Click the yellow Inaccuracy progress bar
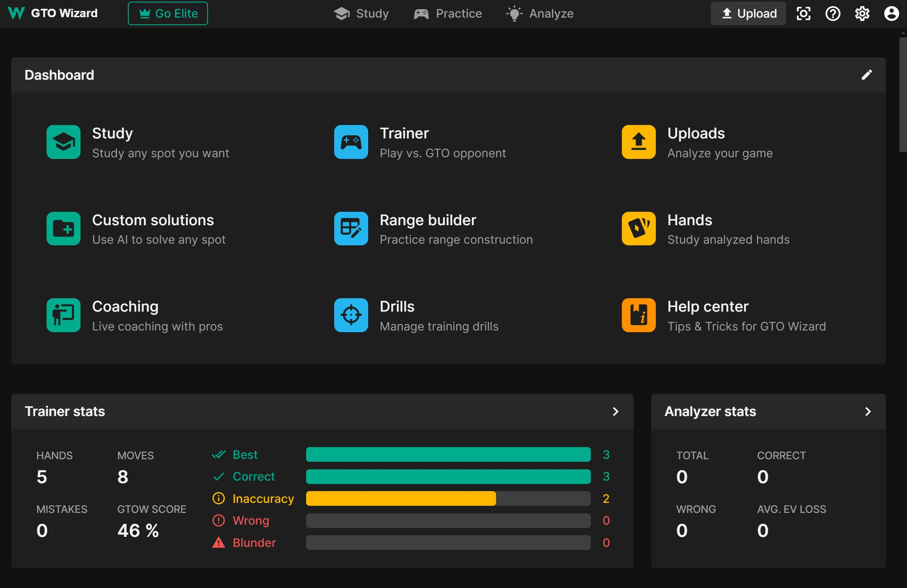The height and width of the screenshot is (588, 907). [400, 499]
